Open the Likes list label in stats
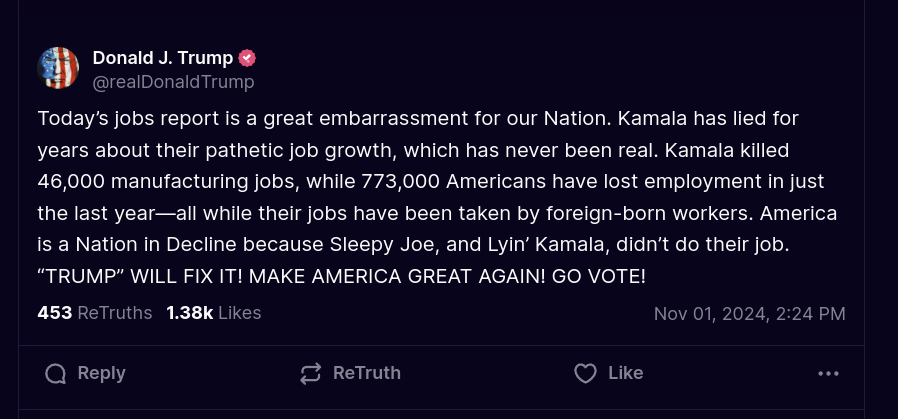 point(239,313)
